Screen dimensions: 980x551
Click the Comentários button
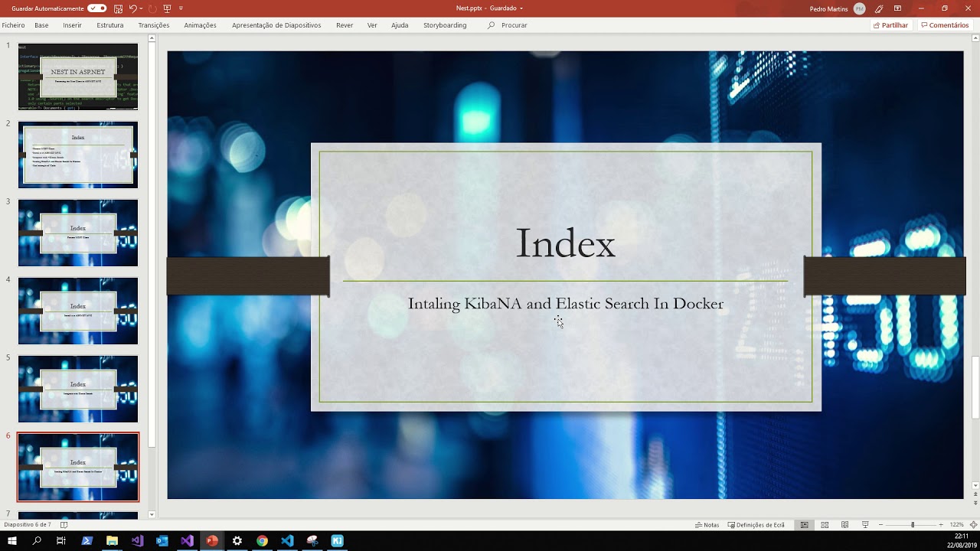(945, 25)
